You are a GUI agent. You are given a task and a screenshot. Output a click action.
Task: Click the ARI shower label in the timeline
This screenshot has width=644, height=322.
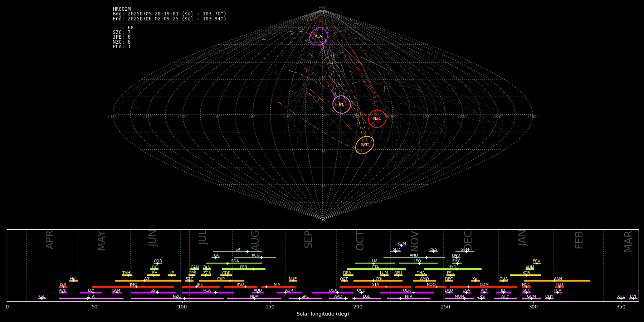[147, 279]
